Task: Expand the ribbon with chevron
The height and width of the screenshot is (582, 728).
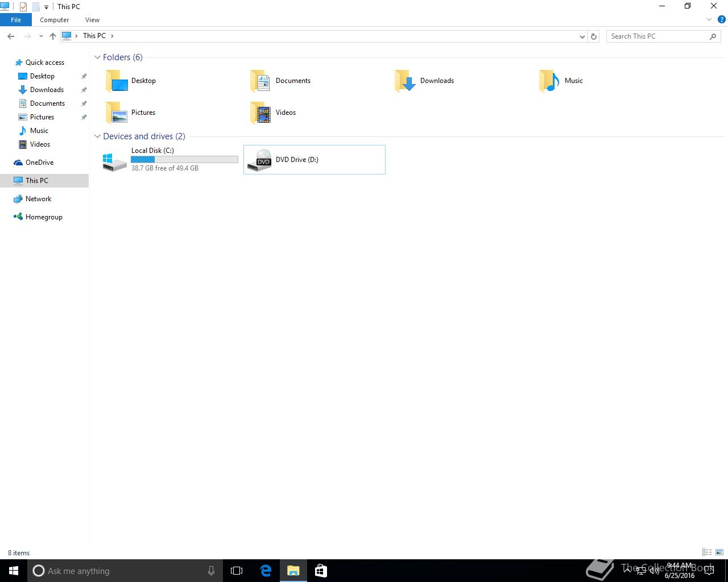Action: tap(709, 20)
